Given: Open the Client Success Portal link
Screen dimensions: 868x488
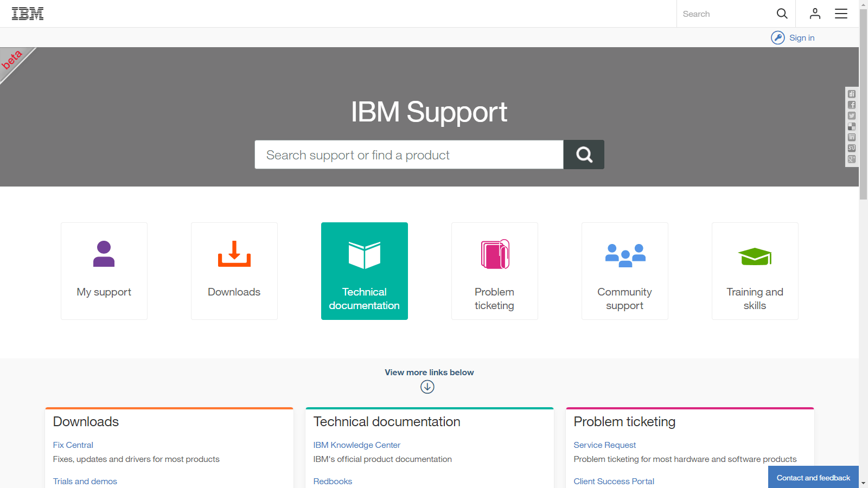Looking at the screenshot, I should click(x=614, y=481).
